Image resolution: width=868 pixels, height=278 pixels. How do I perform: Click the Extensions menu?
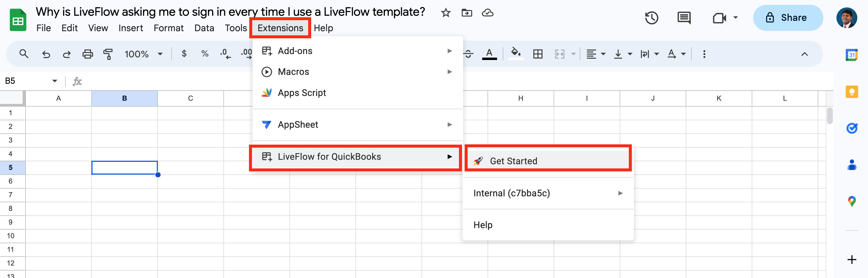[x=280, y=28]
